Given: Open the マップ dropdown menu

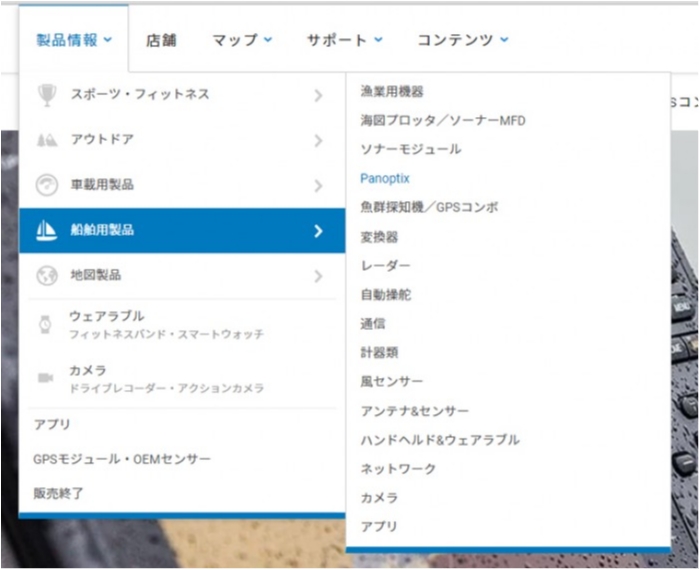Looking at the screenshot, I should pos(241,40).
